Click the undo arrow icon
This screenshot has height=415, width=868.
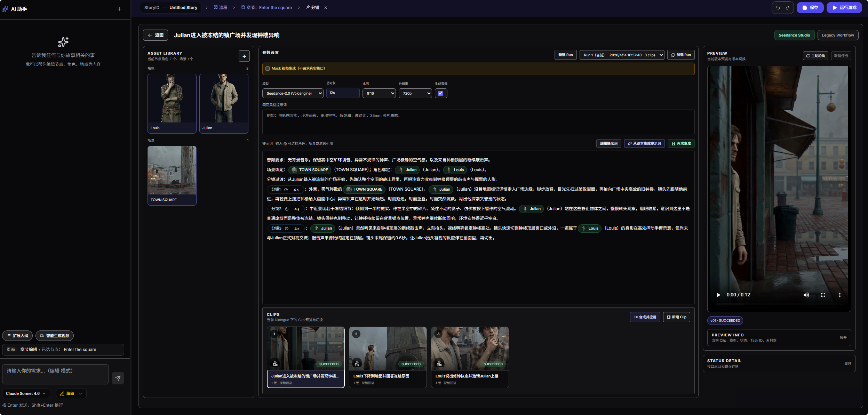click(x=778, y=8)
